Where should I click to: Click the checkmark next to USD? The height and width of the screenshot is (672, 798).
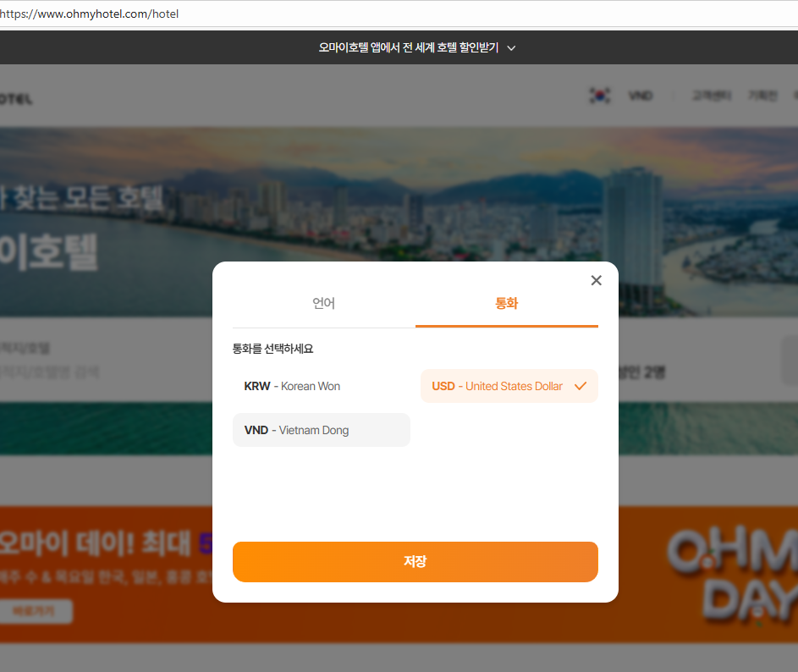pyautogui.click(x=581, y=386)
